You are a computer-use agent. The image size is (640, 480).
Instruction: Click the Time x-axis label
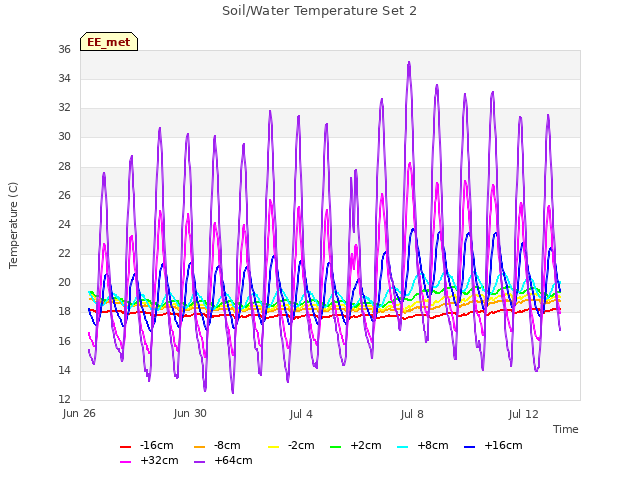566,429
